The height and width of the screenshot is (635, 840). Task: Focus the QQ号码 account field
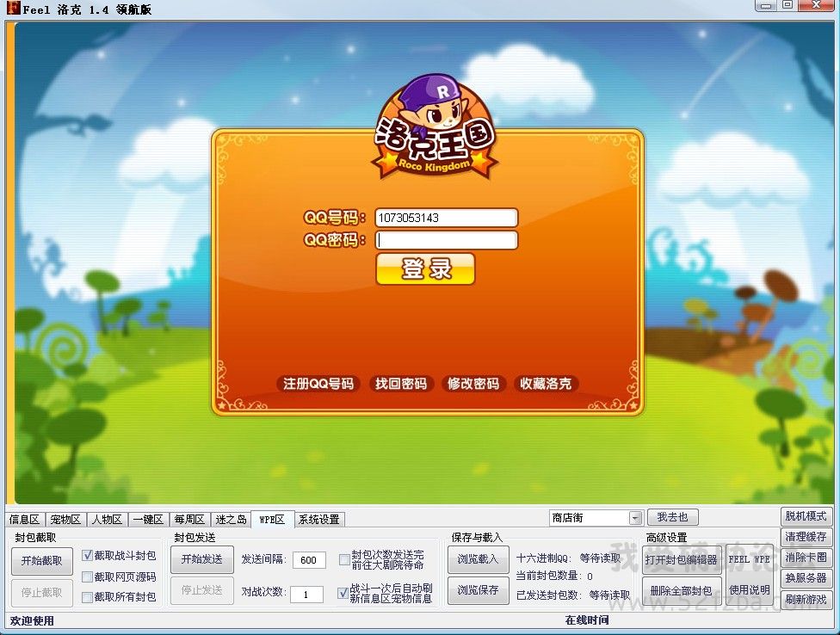pyautogui.click(x=446, y=218)
